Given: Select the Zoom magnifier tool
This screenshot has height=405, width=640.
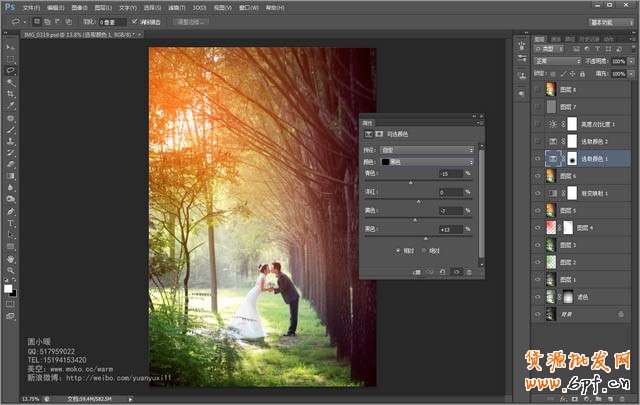Looking at the screenshot, I should (10, 270).
